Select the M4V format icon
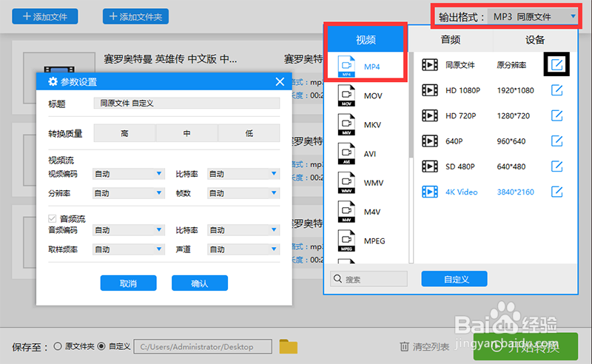 point(346,212)
